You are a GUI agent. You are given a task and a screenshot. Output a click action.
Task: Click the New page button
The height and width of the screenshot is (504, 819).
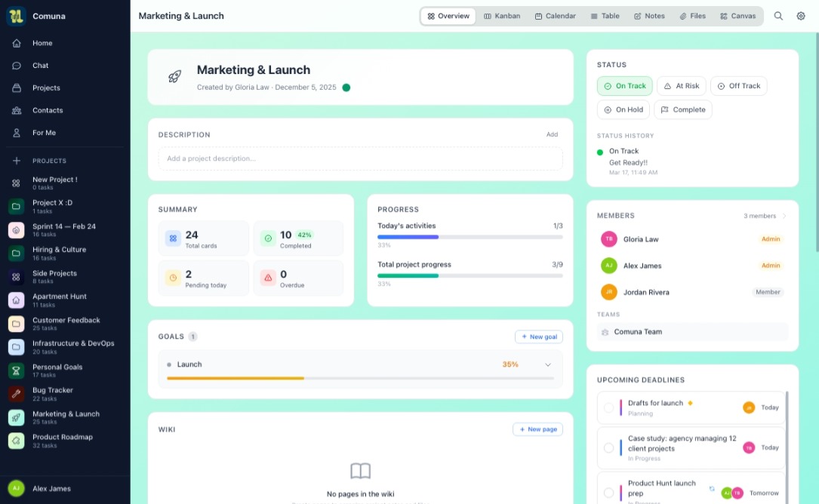(x=537, y=429)
